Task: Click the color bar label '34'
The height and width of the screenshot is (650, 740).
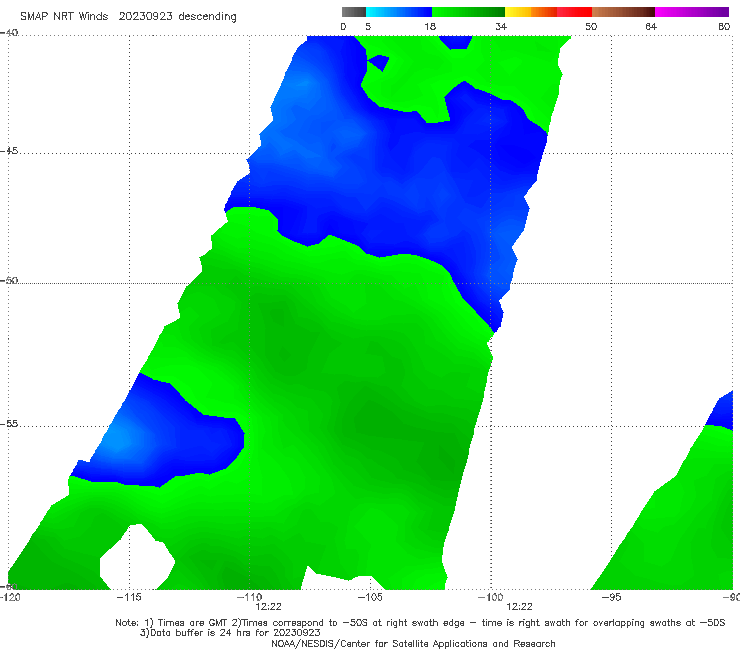Action: (501, 27)
